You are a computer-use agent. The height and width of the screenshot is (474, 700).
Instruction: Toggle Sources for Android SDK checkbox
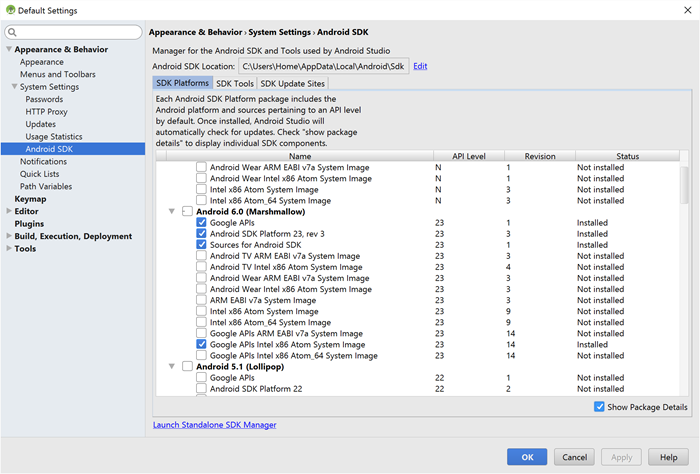(201, 245)
